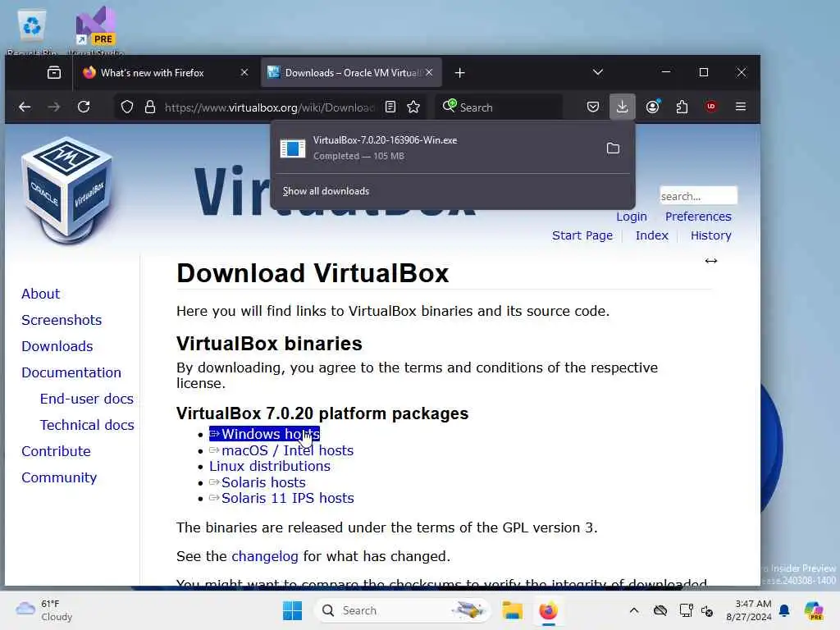
Task: Save page to Pocket
Action: pos(592,107)
